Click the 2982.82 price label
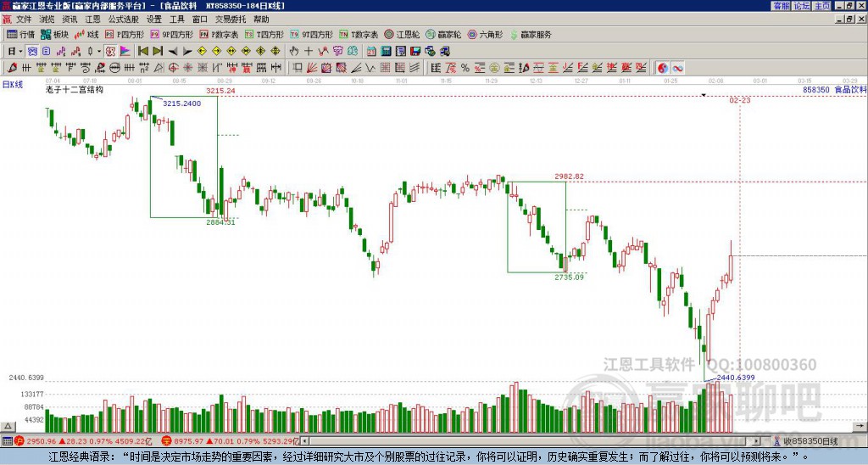 point(569,176)
